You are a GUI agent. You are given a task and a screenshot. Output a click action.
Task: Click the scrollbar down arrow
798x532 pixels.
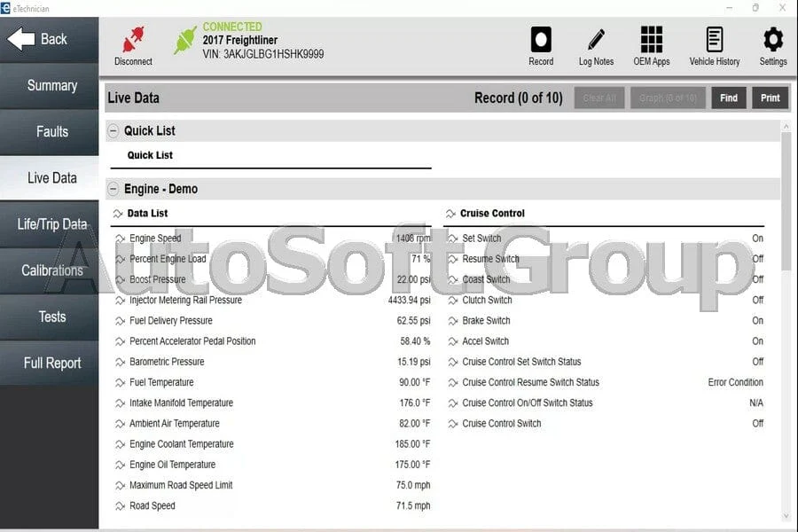pyautogui.click(x=786, y=516)
